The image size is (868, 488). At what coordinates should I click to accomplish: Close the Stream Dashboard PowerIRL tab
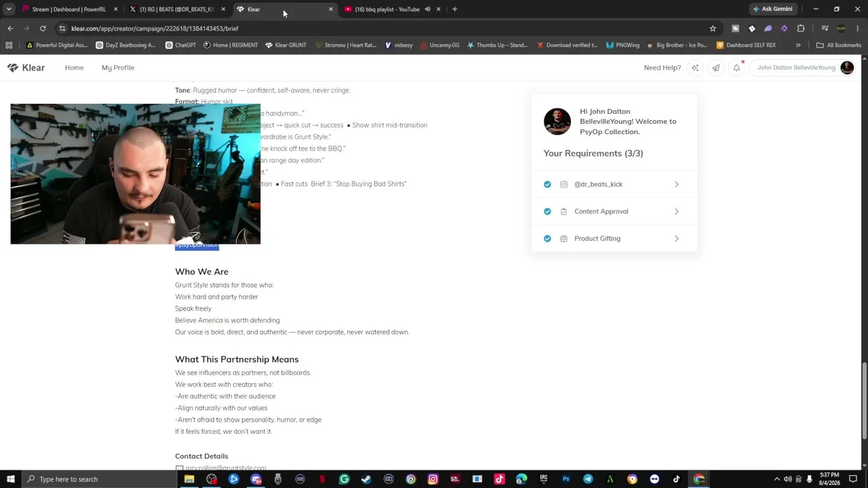pyautogui.click(x=115, y=9)
